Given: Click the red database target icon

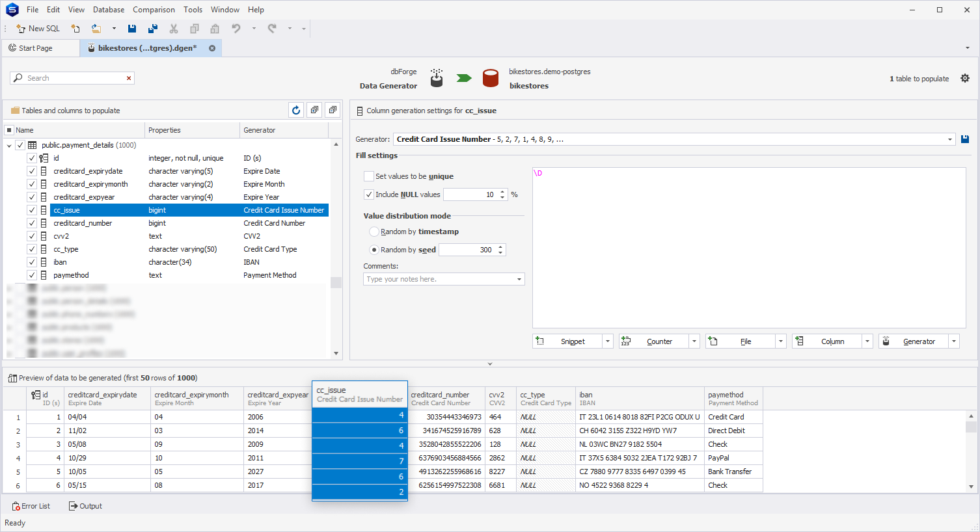Looking at the screenshot, I should click(491, 78).
